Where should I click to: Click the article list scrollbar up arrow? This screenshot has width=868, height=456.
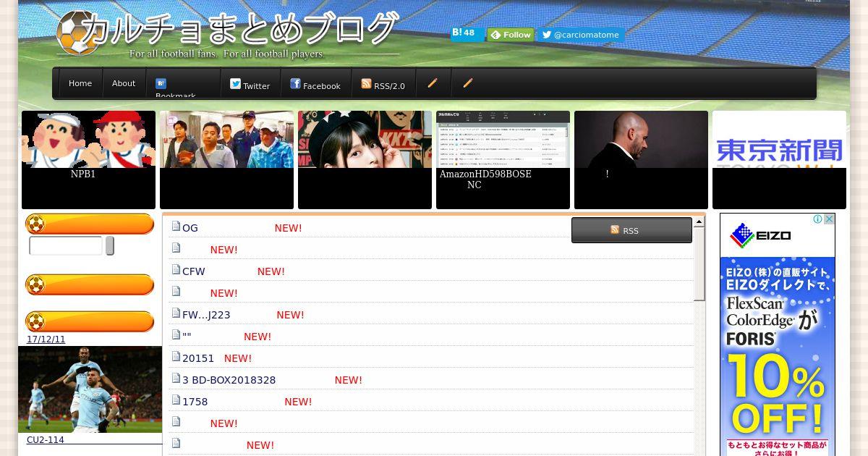pyautogui.click(x=699, y=222)
